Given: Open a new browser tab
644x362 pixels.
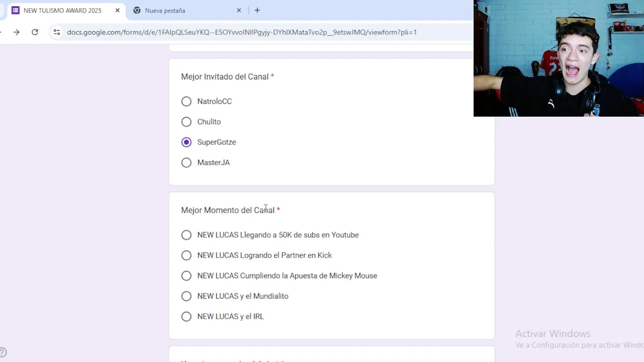Looking at the screenshot, I should point(257,10).
